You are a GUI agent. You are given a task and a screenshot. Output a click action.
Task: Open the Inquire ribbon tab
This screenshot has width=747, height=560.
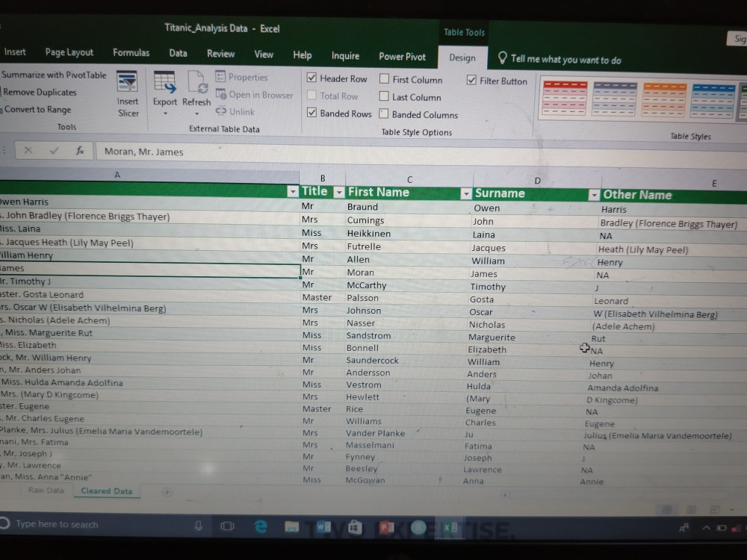[x=345, y=56]
